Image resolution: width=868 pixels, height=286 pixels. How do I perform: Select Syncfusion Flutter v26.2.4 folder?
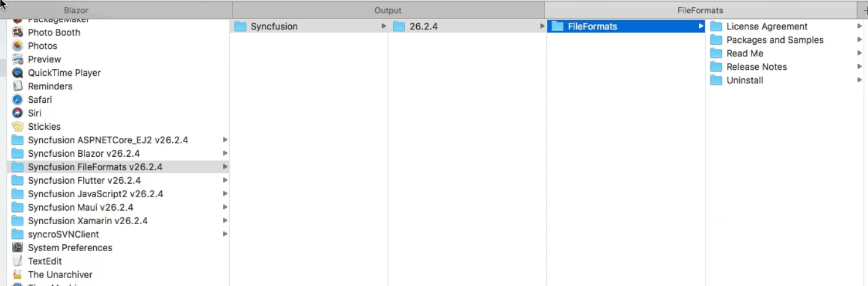point(84,181)
